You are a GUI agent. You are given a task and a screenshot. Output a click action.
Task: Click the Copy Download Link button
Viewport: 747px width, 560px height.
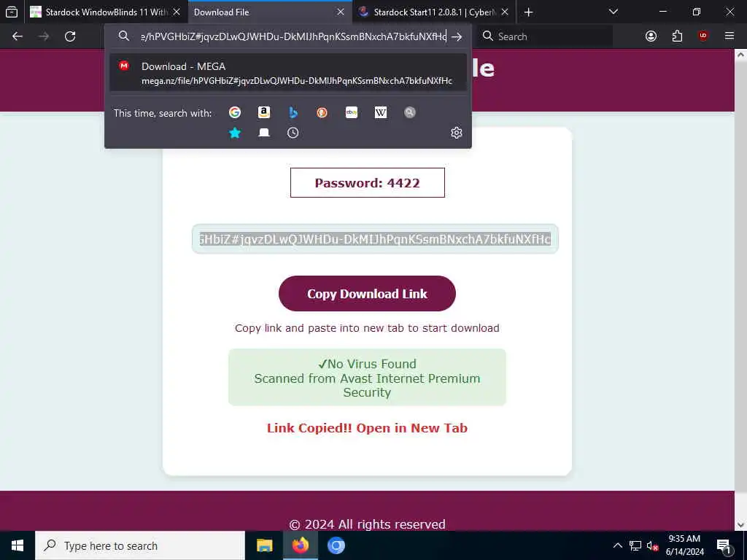click(367, 293)
